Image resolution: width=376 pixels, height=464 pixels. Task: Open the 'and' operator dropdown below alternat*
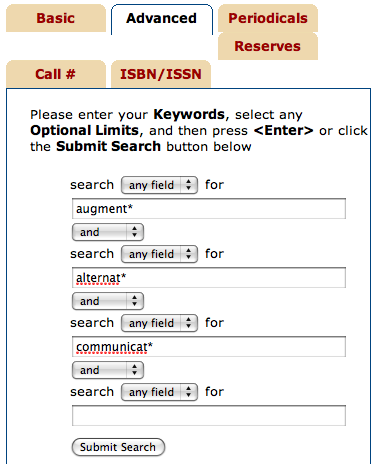[108, 301]
